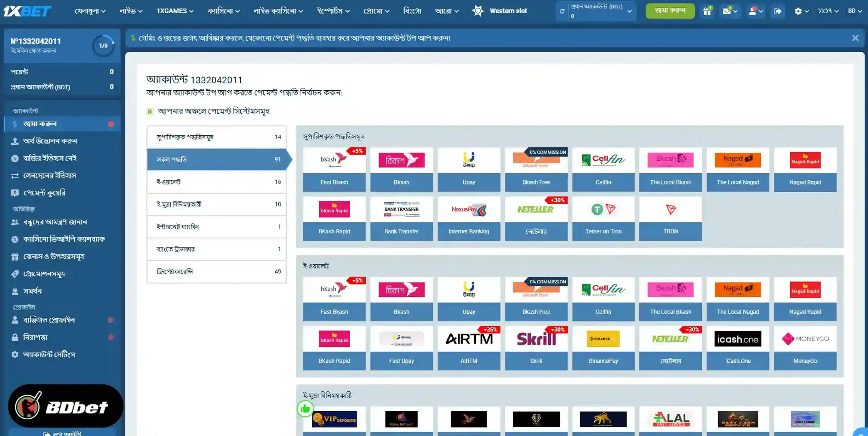Expand the আরো more menu
The width and height of the screenshot is (868, 436).
click(447, 11)
